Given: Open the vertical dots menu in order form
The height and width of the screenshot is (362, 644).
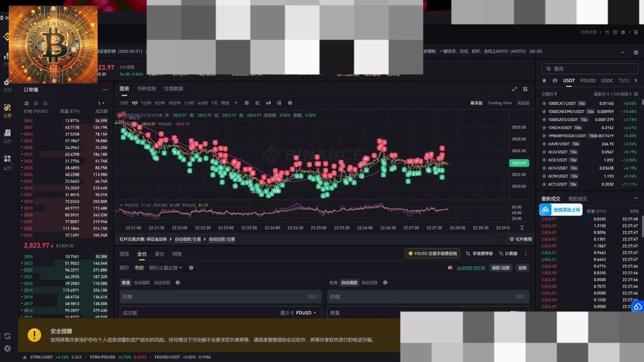Looking at the screenshot, I should (526, 253).
